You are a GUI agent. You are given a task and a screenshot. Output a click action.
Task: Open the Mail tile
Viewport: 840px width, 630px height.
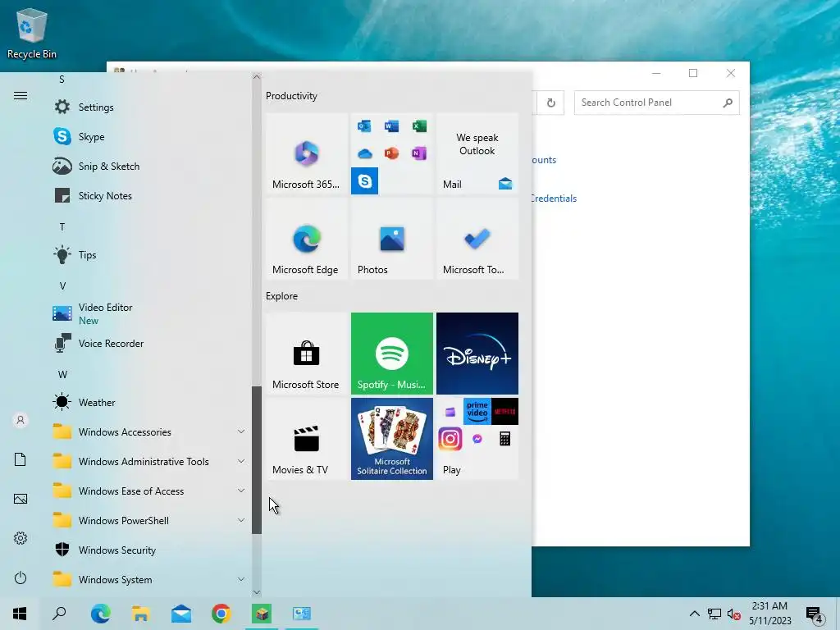[477, 153]
